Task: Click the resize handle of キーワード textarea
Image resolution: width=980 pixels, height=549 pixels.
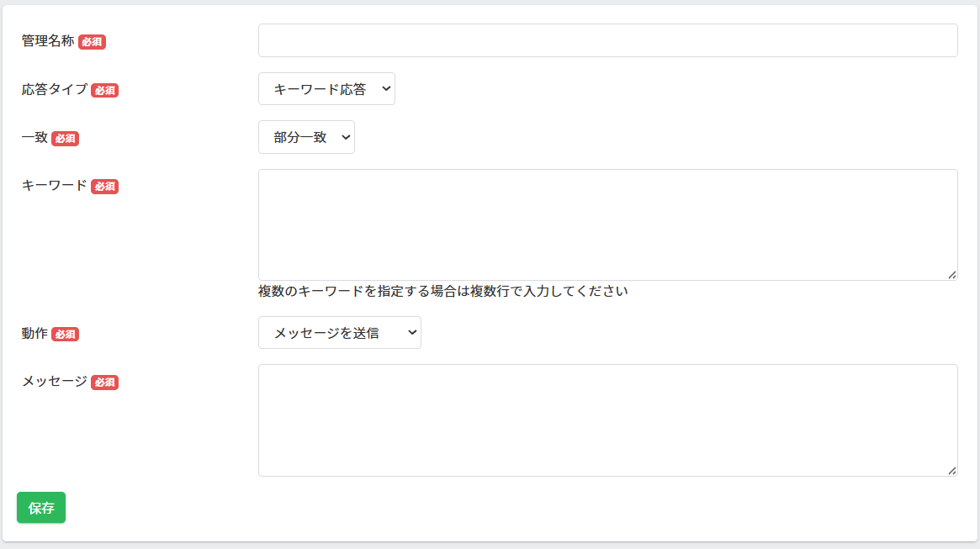Action: tap(951, 274)
